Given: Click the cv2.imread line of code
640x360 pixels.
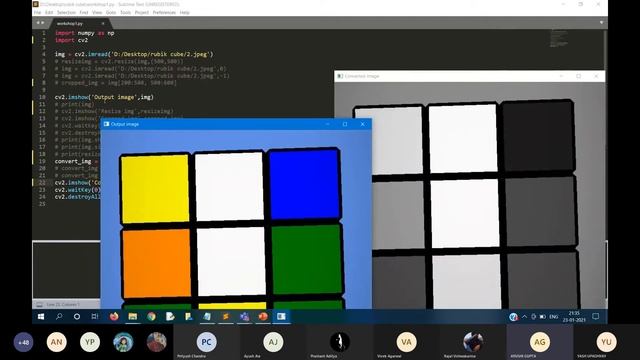Looking at the screenshot, I should click(134, 54).
